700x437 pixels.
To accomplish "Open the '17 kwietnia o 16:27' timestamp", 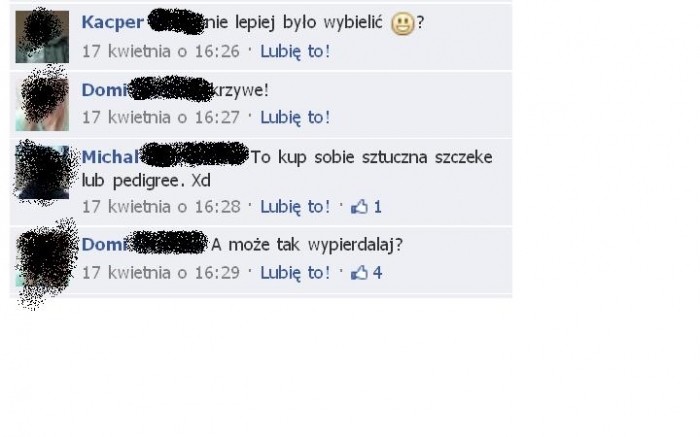I will coord(161,117).
